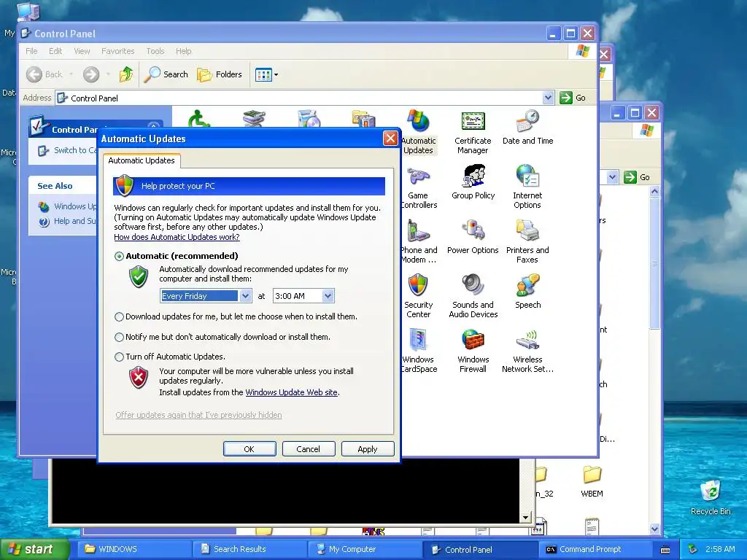This screenshot has height=560, width=747.
Task: Toggle the Folders toolbar button
Action: (x=220, y=74)
